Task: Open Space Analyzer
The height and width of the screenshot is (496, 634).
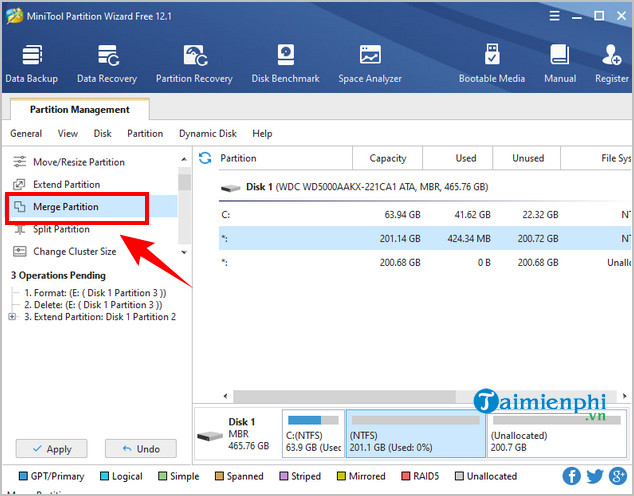Action: pyautogui.click(x=370, y=64)
